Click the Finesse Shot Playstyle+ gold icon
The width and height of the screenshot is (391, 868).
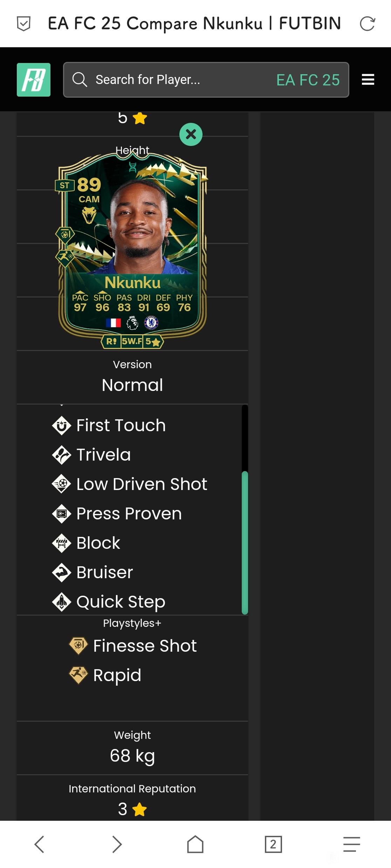point(78,646)
